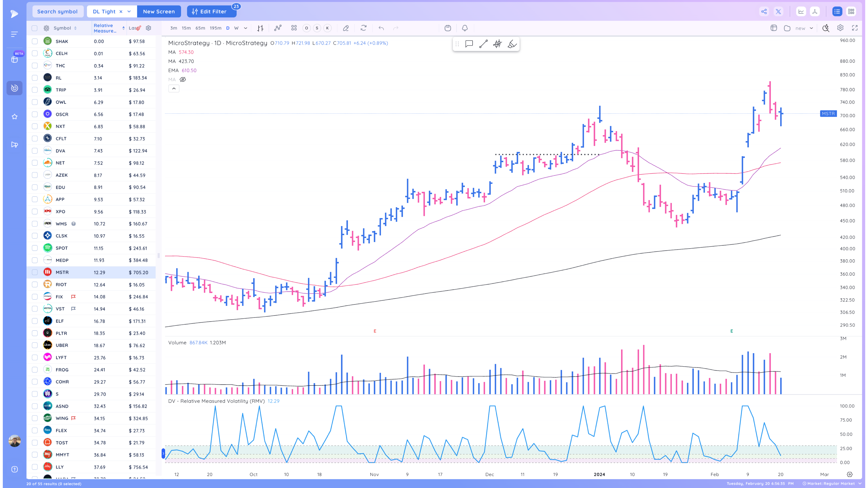Image resolution: width=868 pixels, height=488 pixels.
Task: Create an alert with bell icon
Action: [x=465, y=28]
